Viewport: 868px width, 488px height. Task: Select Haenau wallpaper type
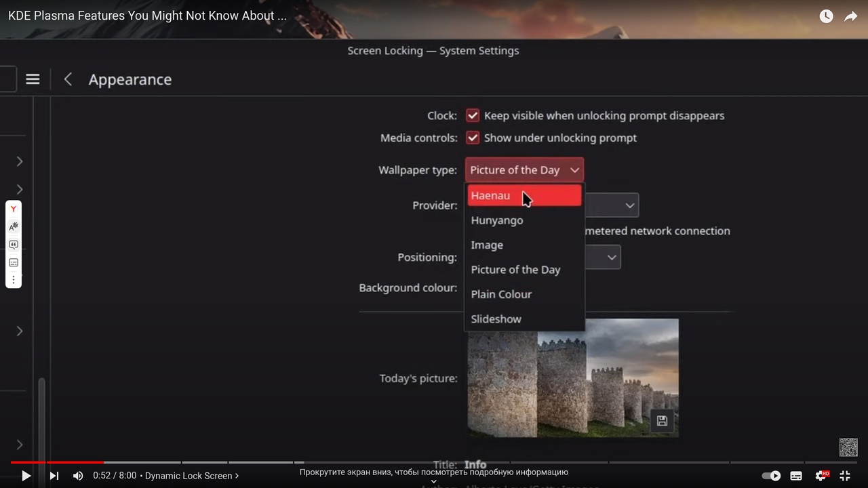point(524,195)
